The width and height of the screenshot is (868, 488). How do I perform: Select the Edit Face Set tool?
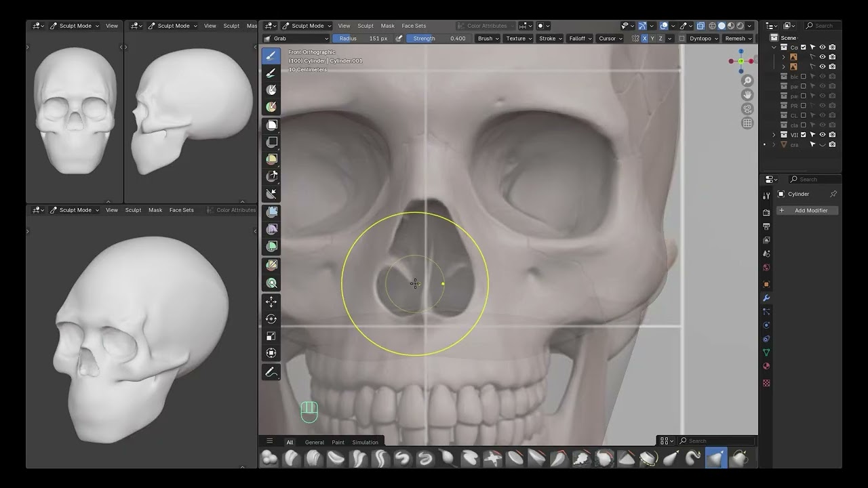271,265
